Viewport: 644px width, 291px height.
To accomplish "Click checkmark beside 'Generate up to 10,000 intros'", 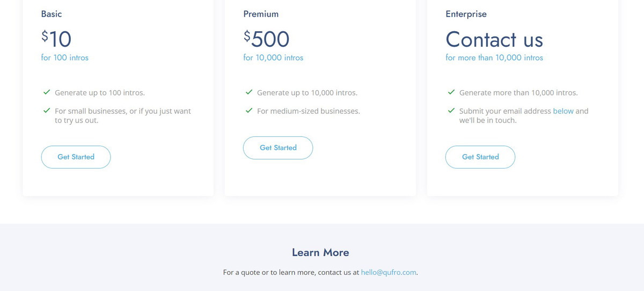I will [249, 92].
